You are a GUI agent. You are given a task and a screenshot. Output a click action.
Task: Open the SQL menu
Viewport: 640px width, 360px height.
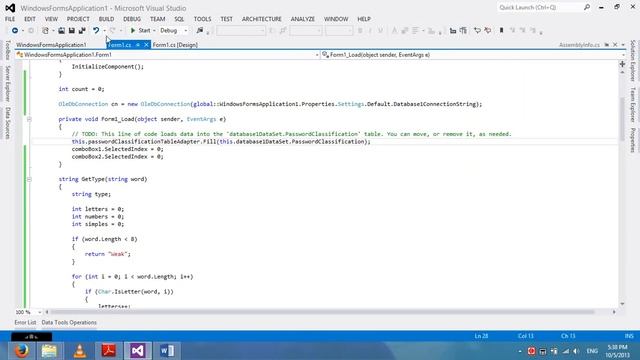click(x=179, y=19)
